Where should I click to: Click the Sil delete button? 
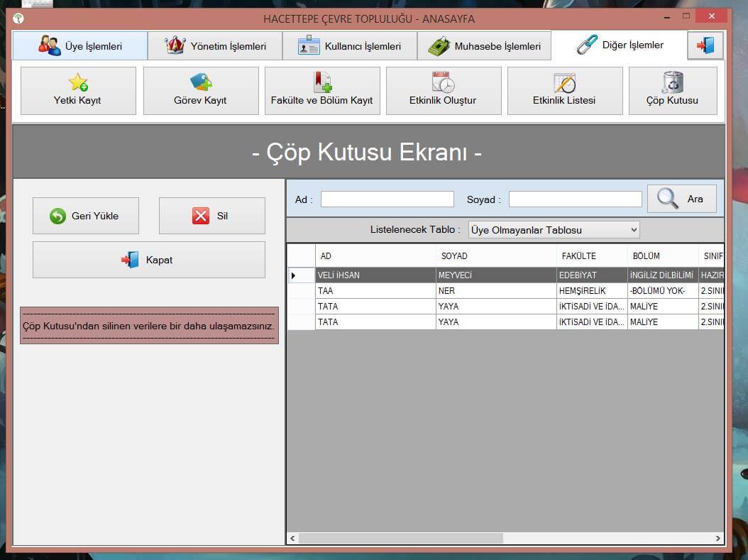211,216
